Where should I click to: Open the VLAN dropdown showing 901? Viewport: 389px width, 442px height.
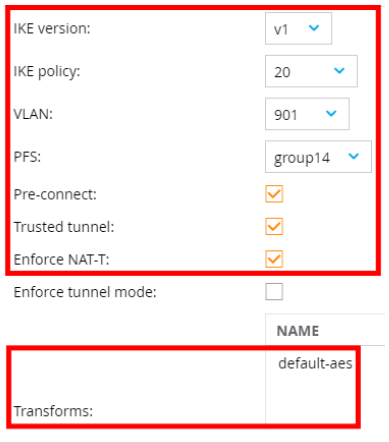307,114
